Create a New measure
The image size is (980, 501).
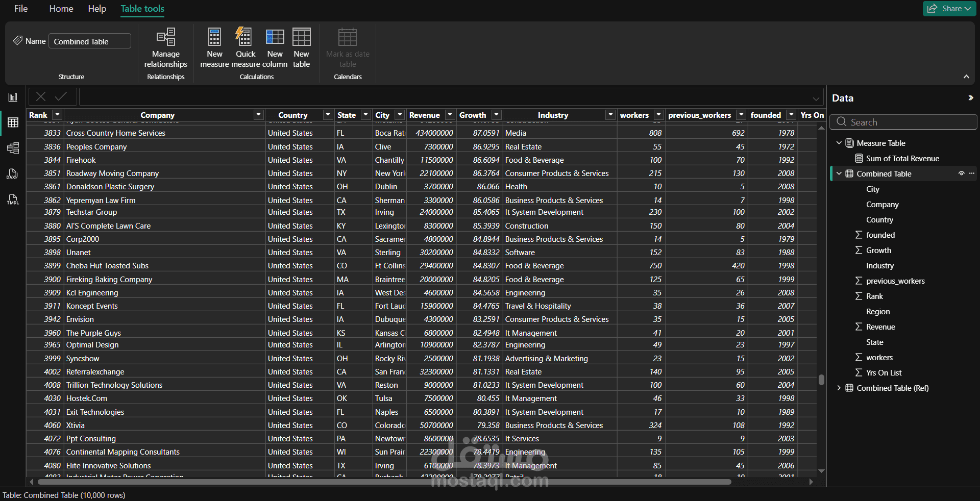tap(214, 48)
